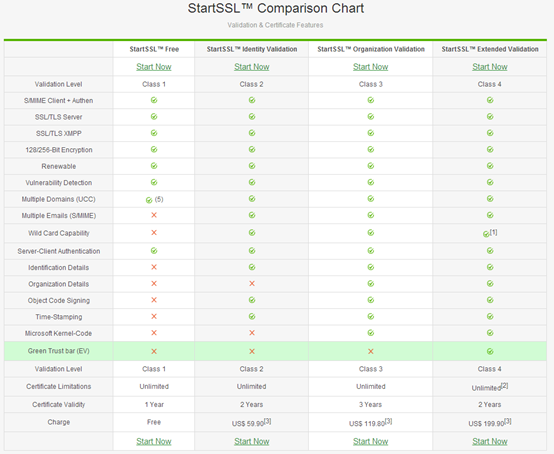Click Wild Card check with [1] in Extended Validation
The height and width of the screenshot is (454, 554).
point(486,234)
